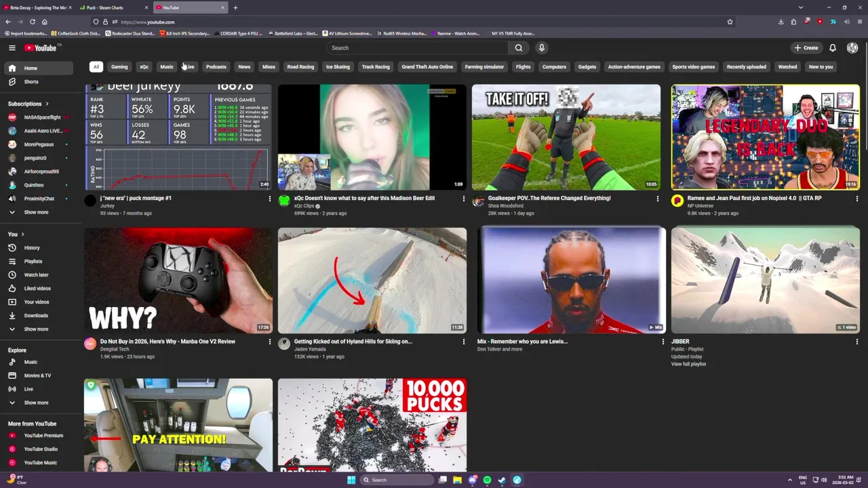Open the Goalkeeper POV video thumbnail

point(566,137)
